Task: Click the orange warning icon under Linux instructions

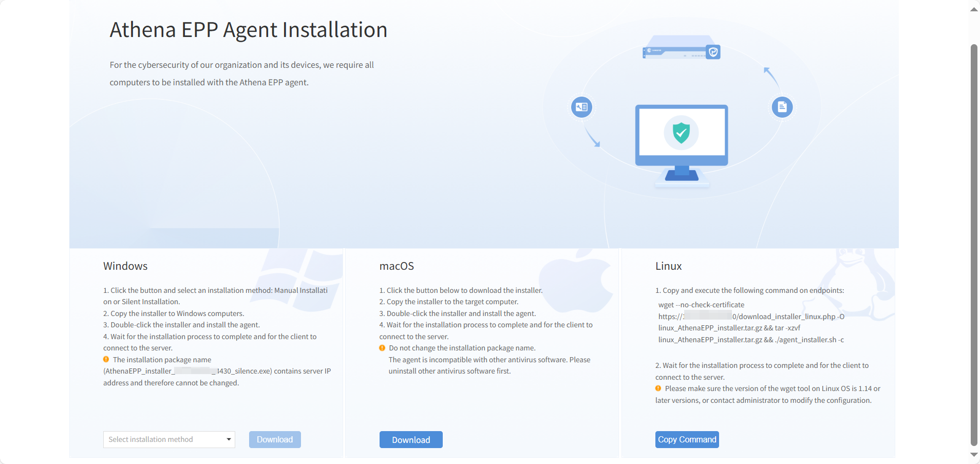Action: point(658,388)
